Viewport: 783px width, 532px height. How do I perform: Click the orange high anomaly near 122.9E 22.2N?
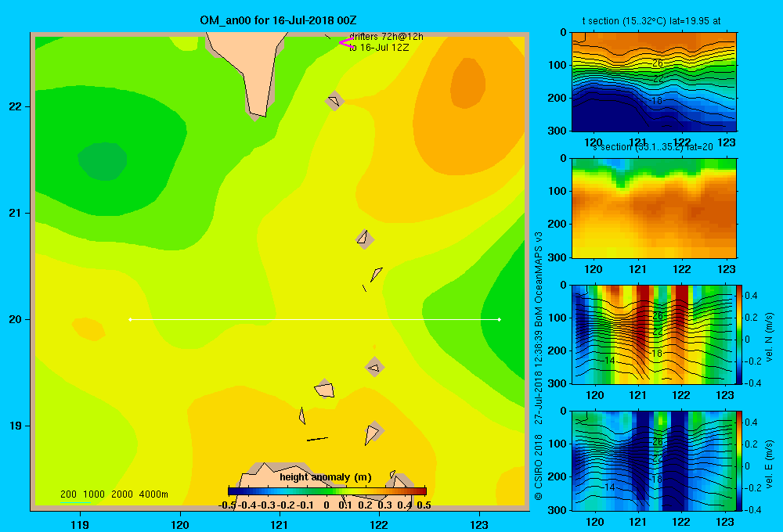(467, 82)
